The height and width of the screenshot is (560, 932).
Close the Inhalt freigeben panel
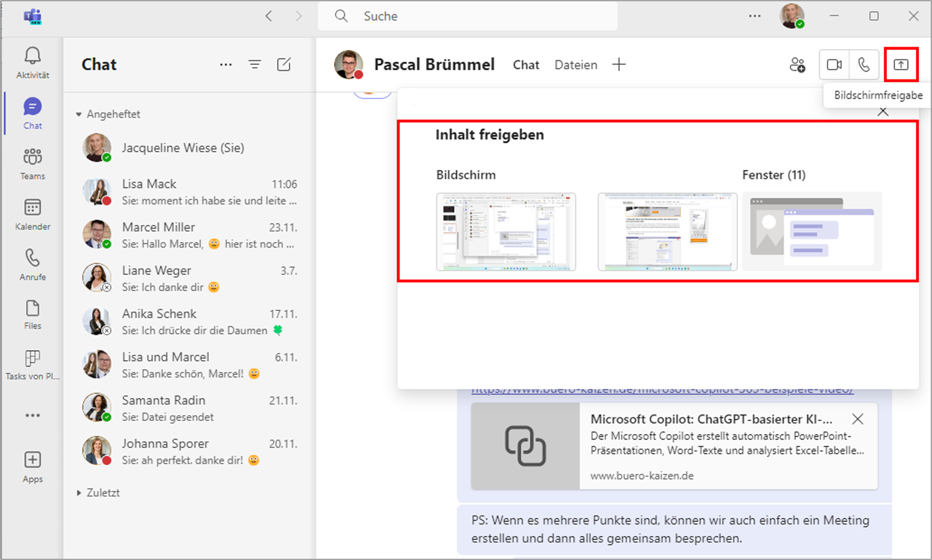point(883,112)
